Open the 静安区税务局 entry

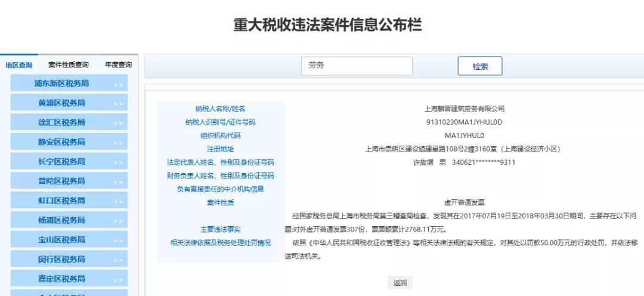(x=61, y=142)
